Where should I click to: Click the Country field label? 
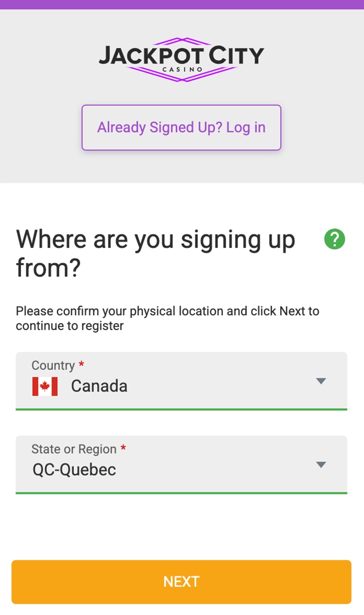pos(53,365)
